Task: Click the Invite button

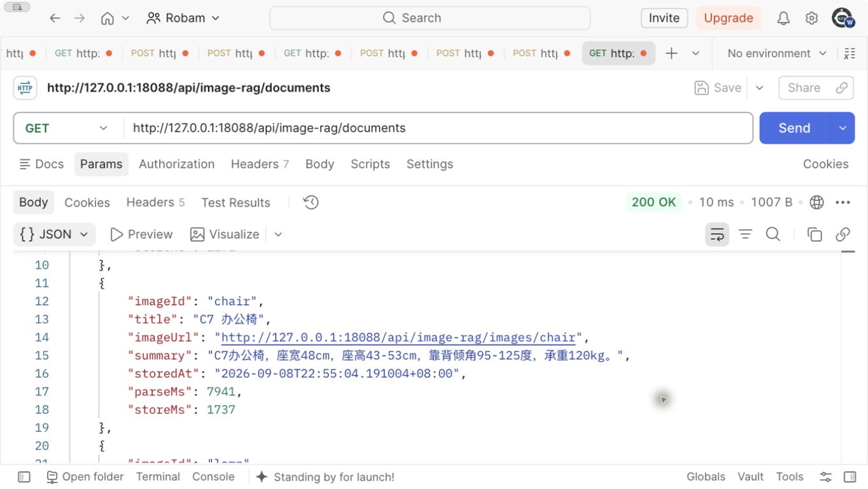Action: (x=664, y=18)
